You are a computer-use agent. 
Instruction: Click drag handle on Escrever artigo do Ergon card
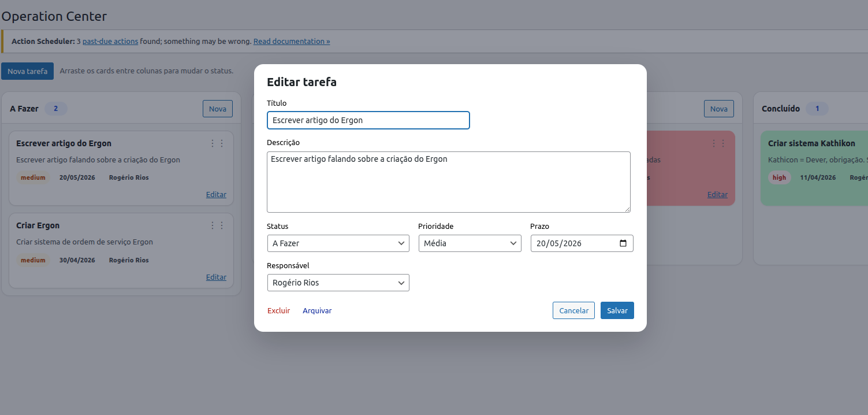(x=217, y=143)
